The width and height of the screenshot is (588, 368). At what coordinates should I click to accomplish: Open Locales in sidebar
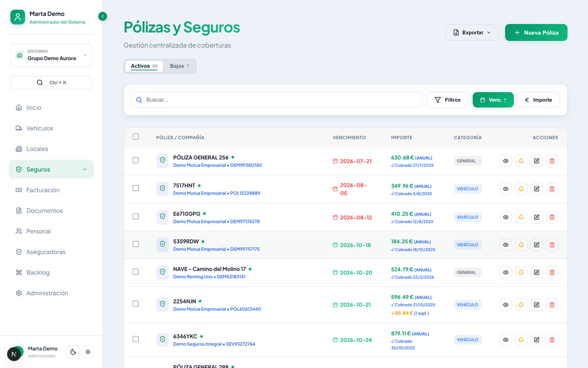[51, 149]
